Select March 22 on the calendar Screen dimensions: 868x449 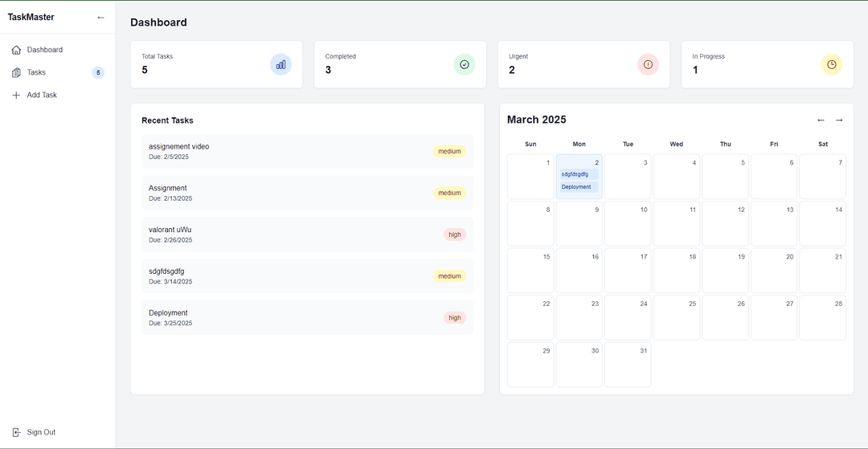click(x=530, y=318)
